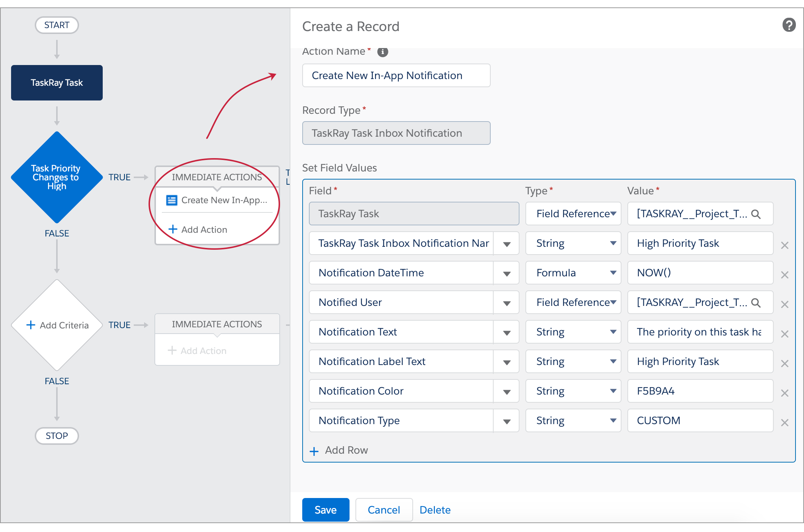Viewport: 804px width, 532px height.
Task: Select Task Priority Changes to High criteria
Action: click(x=57, y=177)
